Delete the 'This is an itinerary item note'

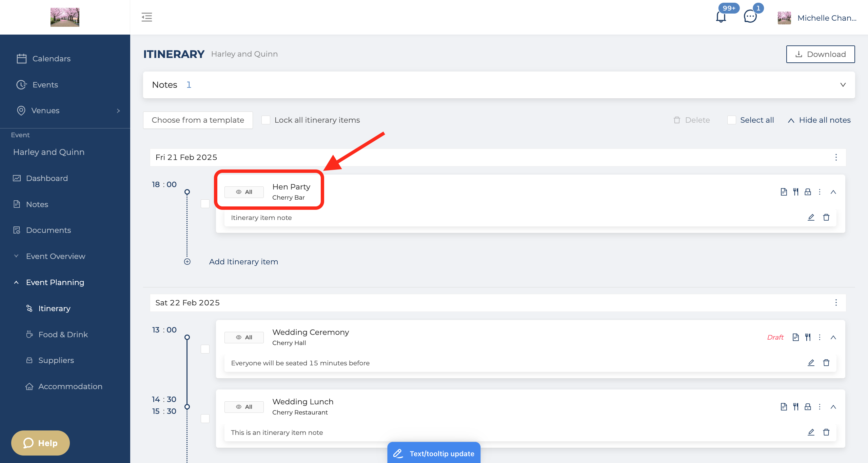coord(826,432)
